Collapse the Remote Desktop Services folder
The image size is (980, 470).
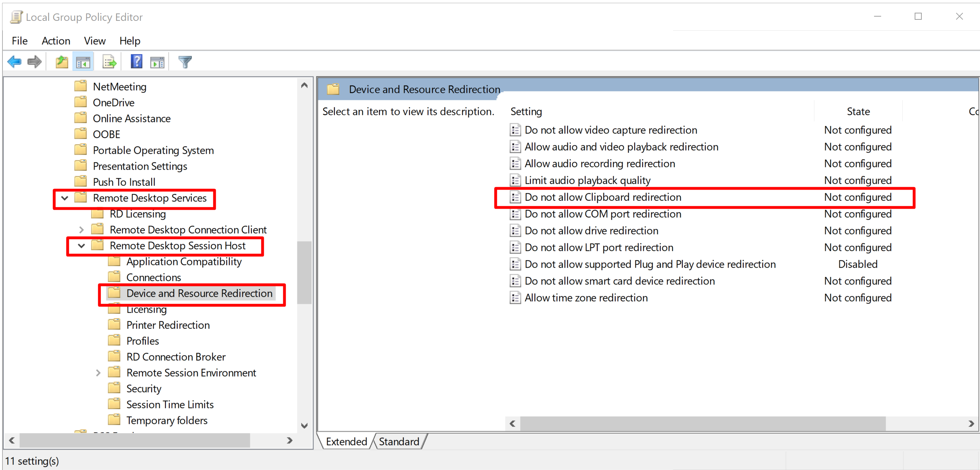pos(65,198)
